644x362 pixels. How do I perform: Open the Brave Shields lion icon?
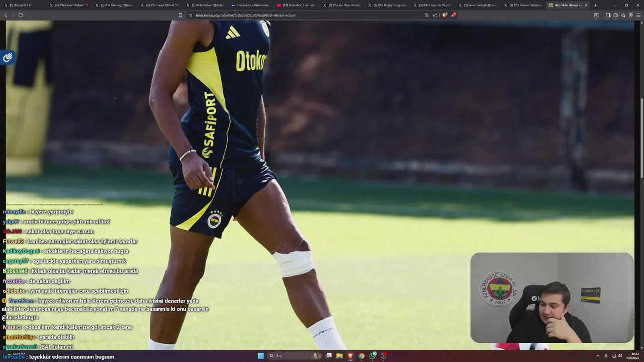tap(444, 15)
